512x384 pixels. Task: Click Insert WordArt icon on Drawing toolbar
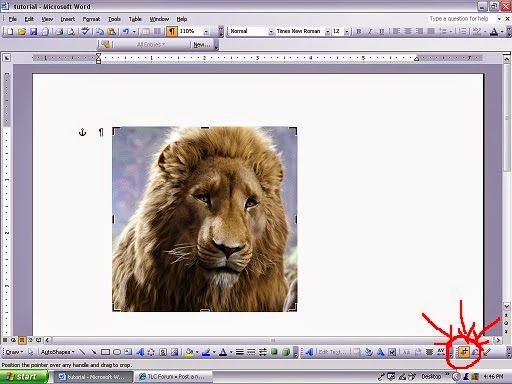pos(140,352)
